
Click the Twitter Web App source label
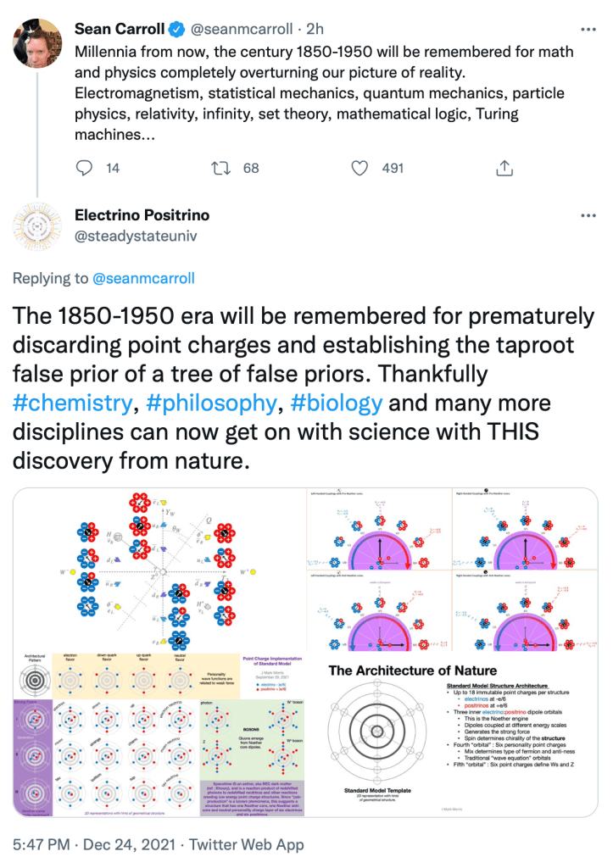click(x=248, y=844)
